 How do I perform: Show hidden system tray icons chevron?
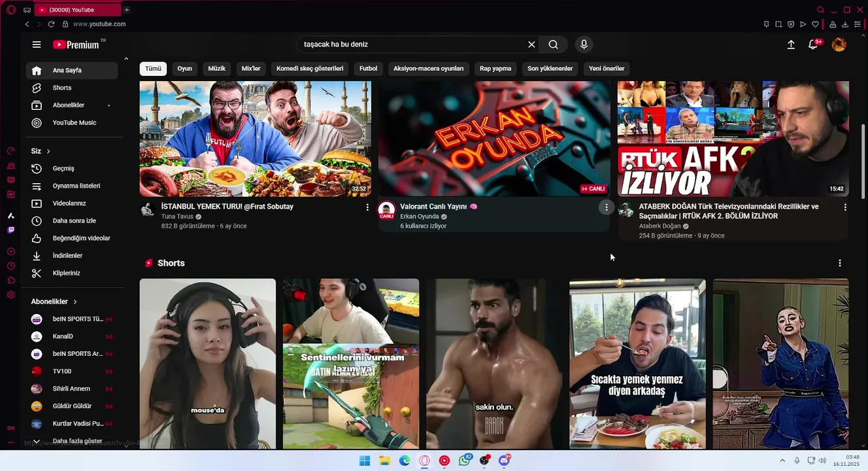(782, 461)
